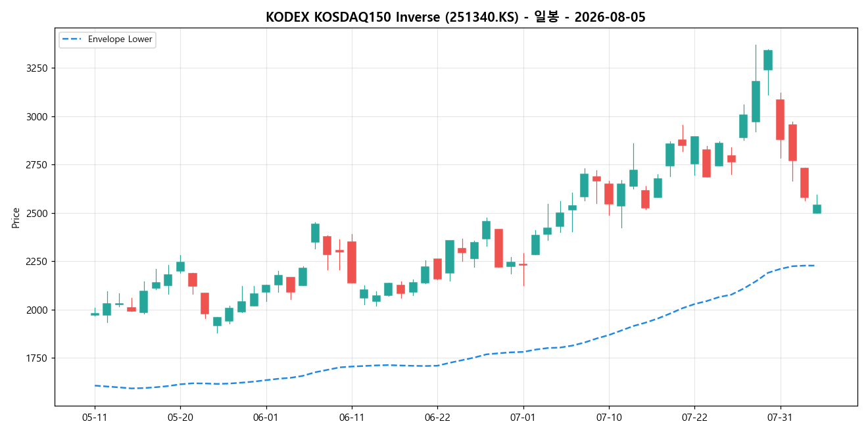The image size is (868, 434).
Task: Click the dashed line sample in the legend
Action: point(73,39)
